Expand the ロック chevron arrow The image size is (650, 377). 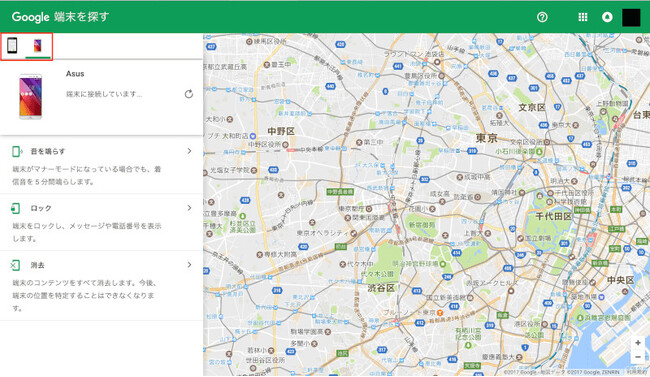pyautogui.click(x=189, y=208)
